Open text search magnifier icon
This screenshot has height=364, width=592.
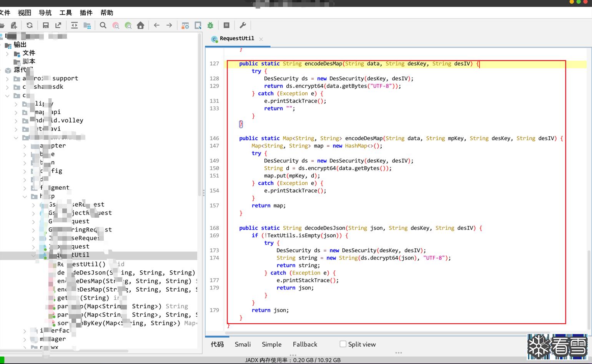(103, 25)
